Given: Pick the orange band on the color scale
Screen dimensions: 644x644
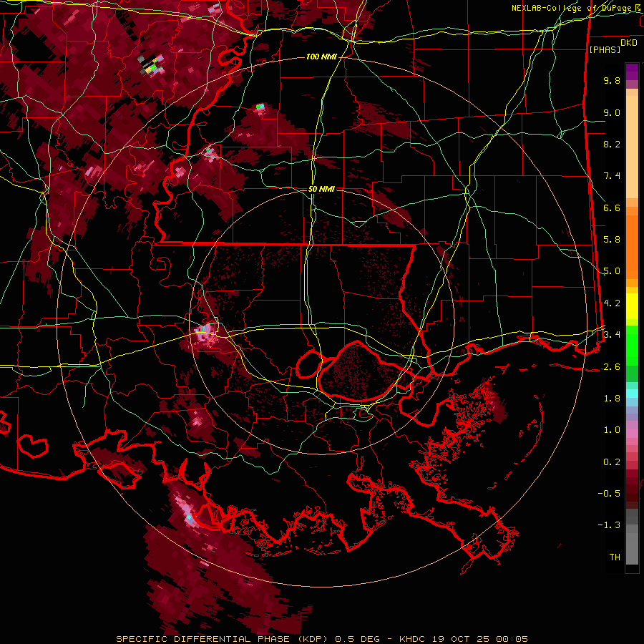Looking at the screenshot, I should (632, 246).
